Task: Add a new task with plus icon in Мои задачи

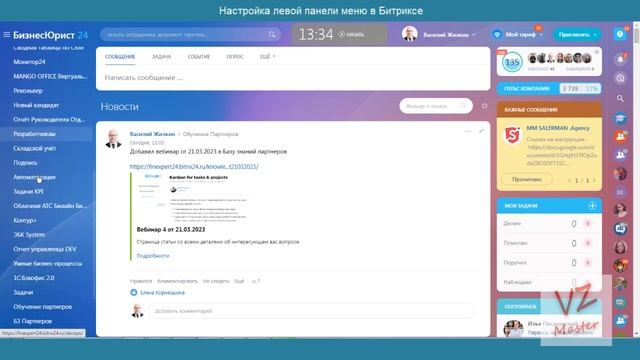Action: (x=592, y=206)
